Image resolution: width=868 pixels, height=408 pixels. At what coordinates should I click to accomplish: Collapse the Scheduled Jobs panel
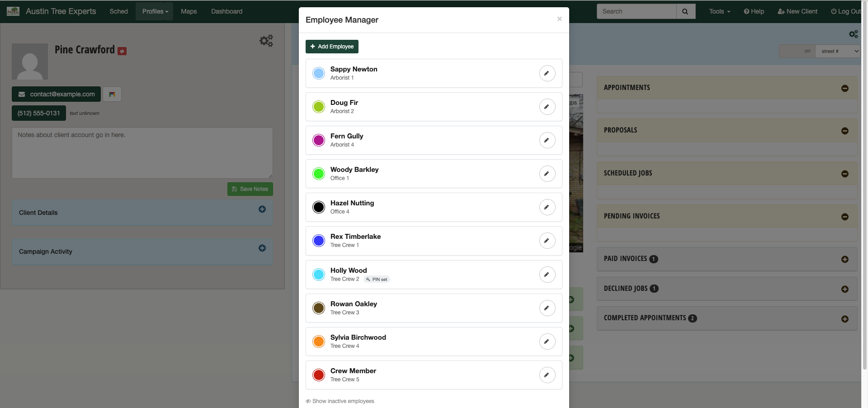[844, 174]
